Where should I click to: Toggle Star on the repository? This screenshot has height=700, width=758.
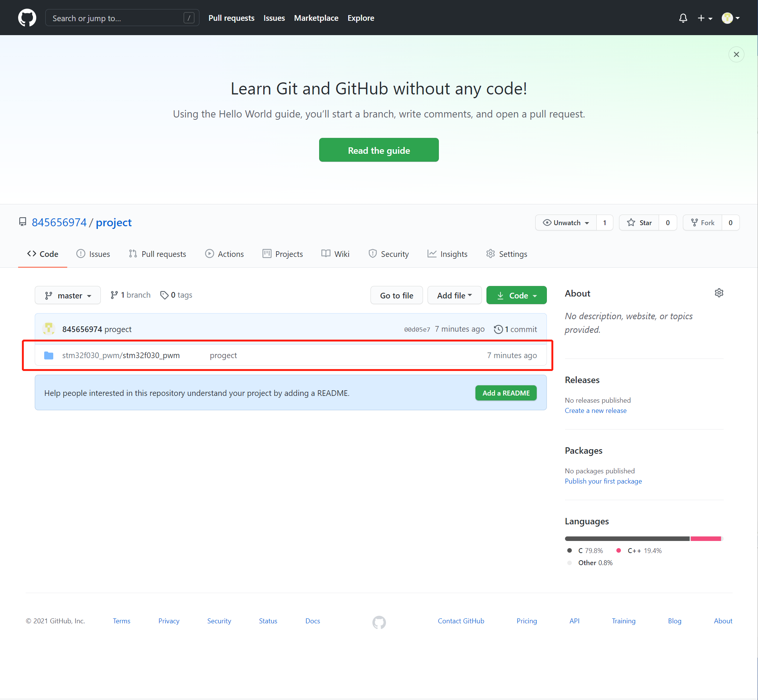coord(639,223)
